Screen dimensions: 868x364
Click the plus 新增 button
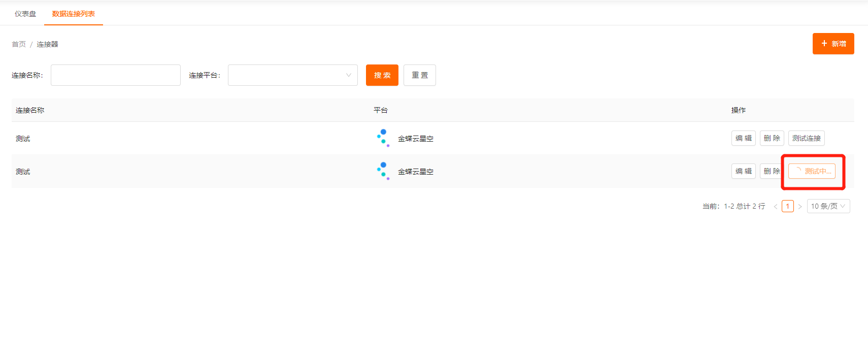click(833, 44)
